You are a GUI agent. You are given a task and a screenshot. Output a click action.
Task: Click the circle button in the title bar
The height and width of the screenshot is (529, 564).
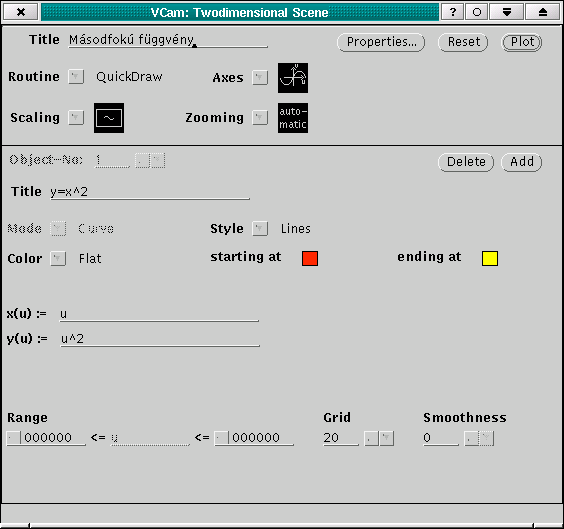click(x=477, y=12)
